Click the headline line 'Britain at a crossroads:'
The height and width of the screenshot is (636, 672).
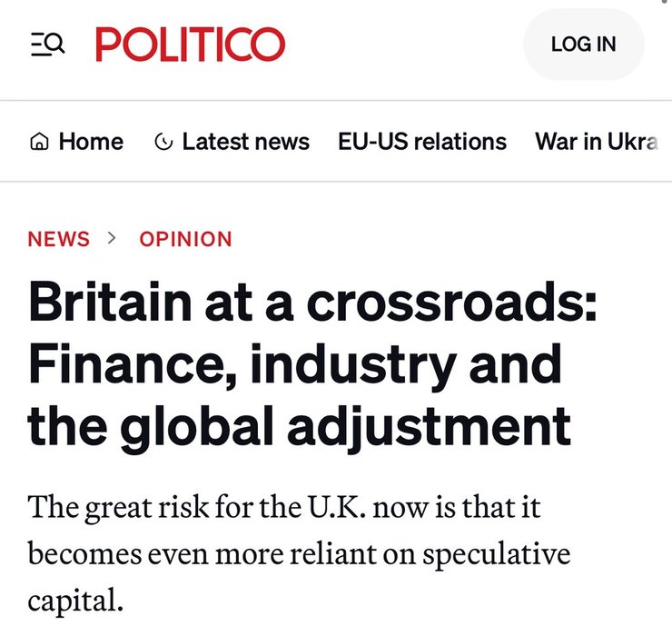point(313,304)
